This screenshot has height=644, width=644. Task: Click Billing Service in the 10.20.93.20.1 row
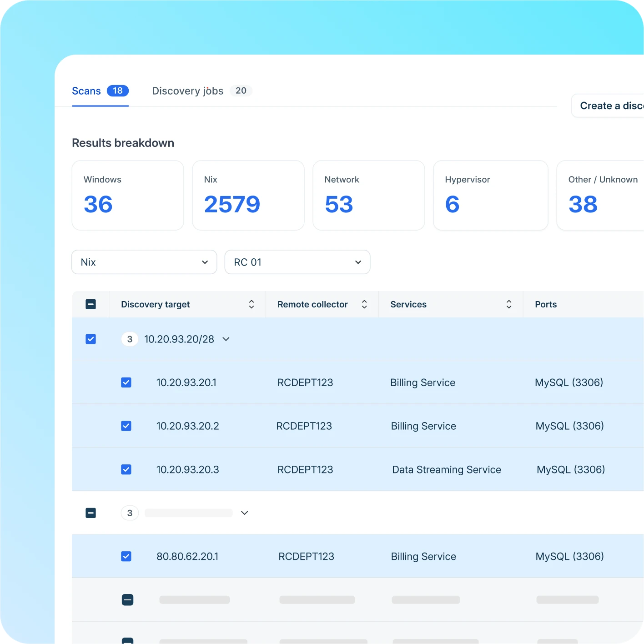(423, 382)
